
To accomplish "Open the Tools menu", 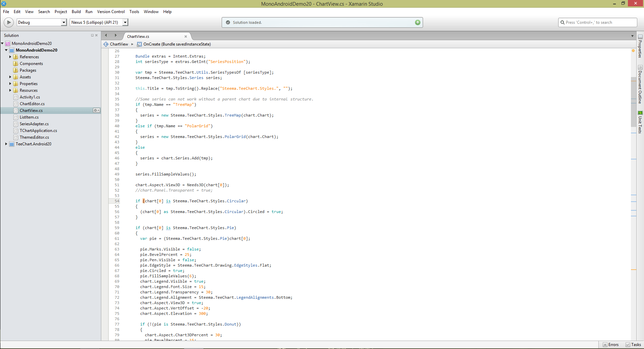I will [x=134, y=12].
